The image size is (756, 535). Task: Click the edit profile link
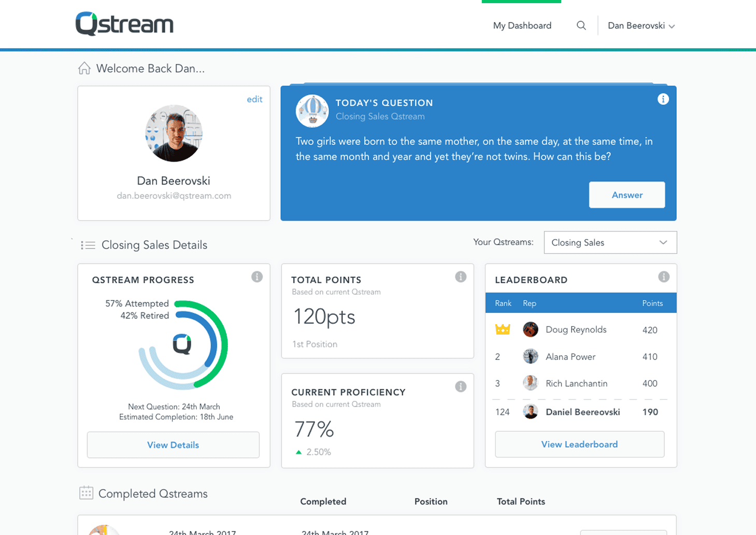(x=254, y=99)
